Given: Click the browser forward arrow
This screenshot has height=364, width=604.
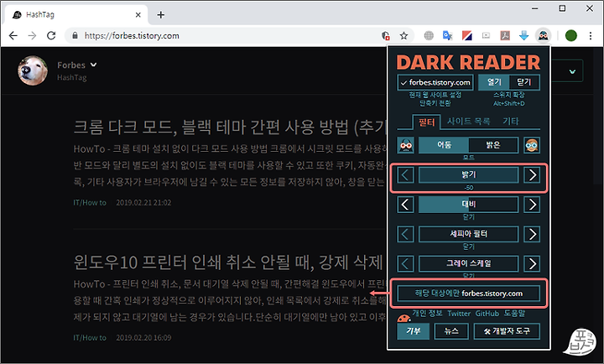Looking at the screenshot, I should pyautogui.click(x=33, y=36).
